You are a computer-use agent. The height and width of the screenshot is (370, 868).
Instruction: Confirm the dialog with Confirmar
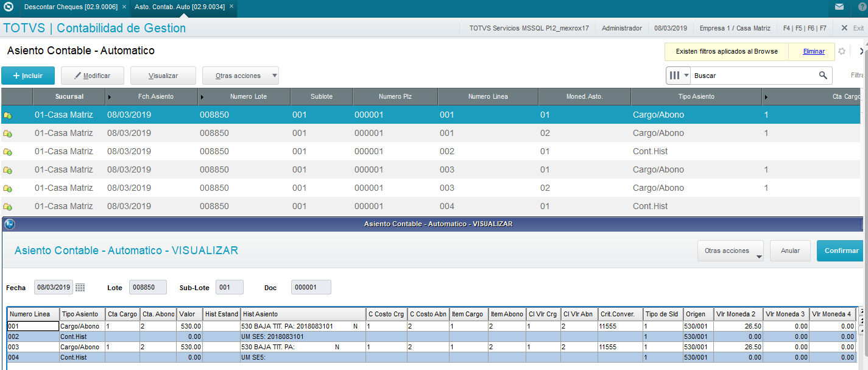point(841,251)
